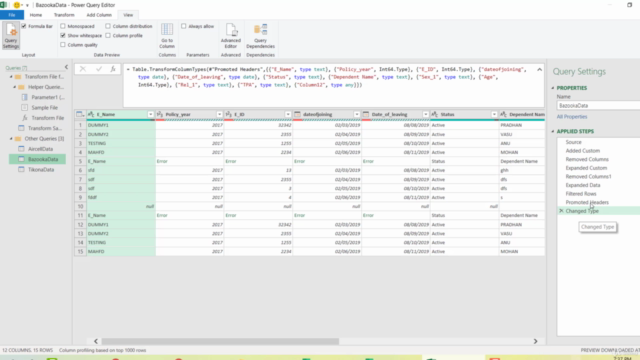Select the View tab
The height and width of the screenshot is (360, 640).
(x=128, y=15)
